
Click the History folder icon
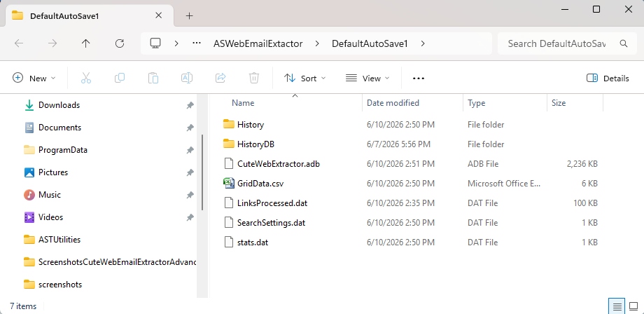(x=229, y=124)
